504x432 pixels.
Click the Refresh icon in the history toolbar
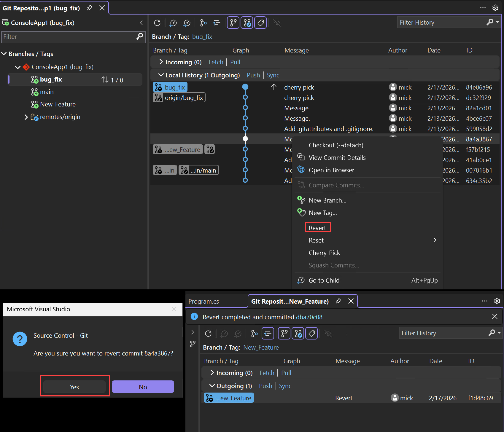pos(157,23)
